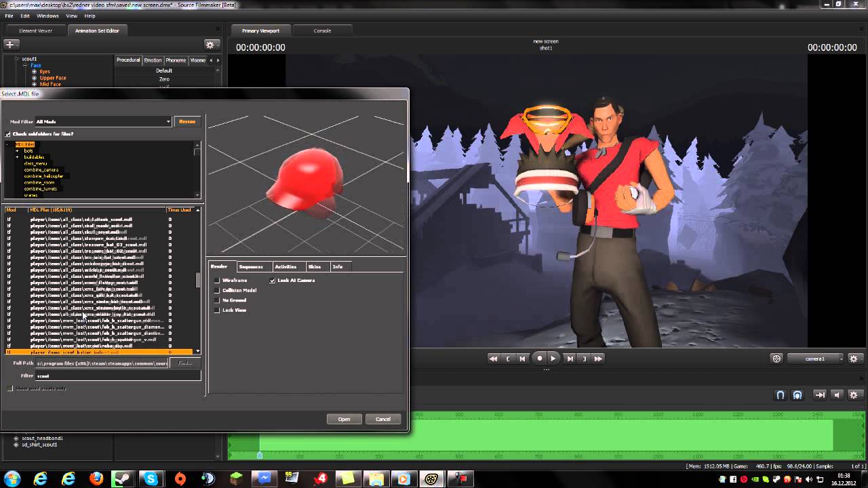Image resolution: width=868 pixels, height=488 pixels.
Task: Open the Mod Filter dropdown
Action: point(103,121)
